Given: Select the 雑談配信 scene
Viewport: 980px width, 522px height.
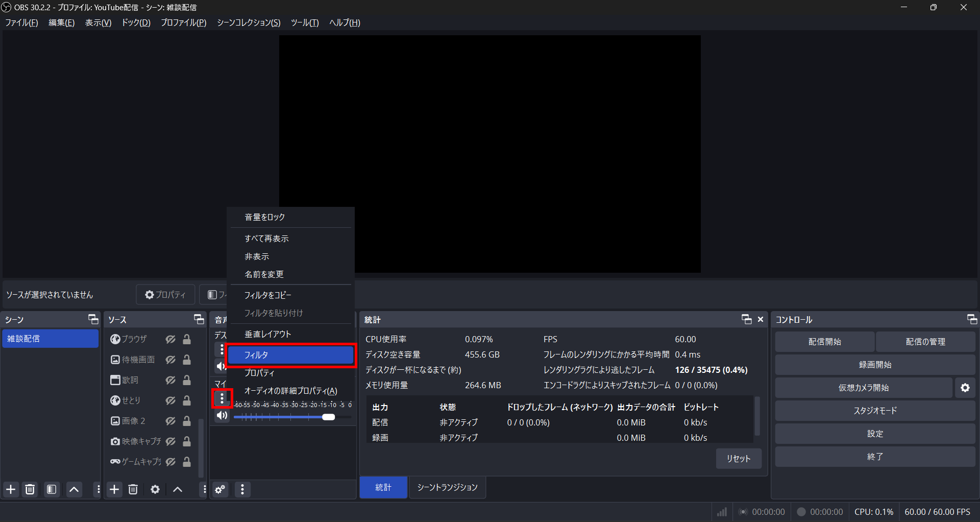Looking at the screenshot, I should pos(50,339).
